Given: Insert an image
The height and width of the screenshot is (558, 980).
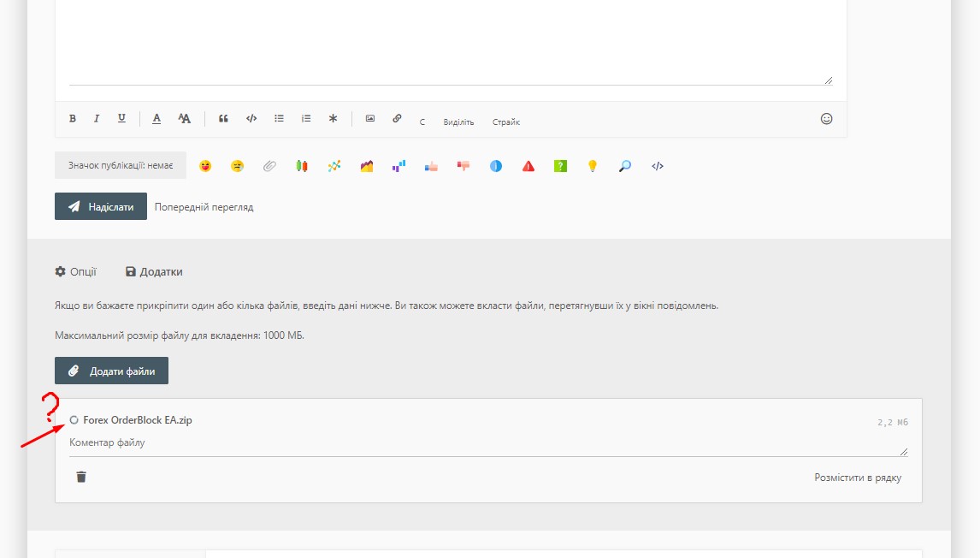Looking at the screenshot, I should (370, 118).
